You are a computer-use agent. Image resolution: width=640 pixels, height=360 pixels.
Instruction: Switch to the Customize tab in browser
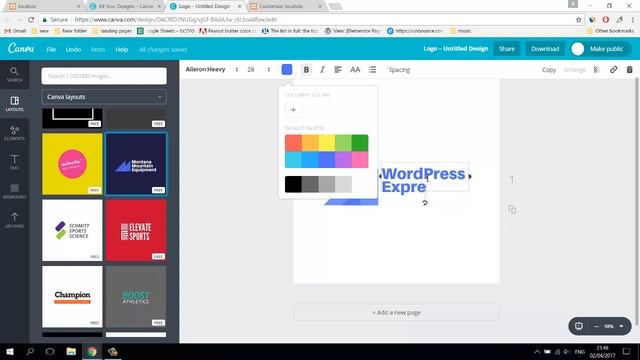click(x=286, y=6)
